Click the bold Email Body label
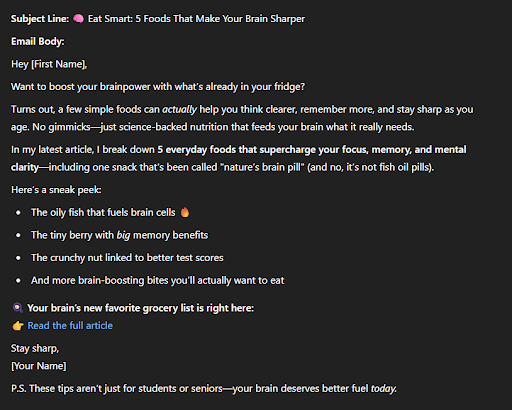The width and height of the screenshot is (512, 410). point(37,41)
